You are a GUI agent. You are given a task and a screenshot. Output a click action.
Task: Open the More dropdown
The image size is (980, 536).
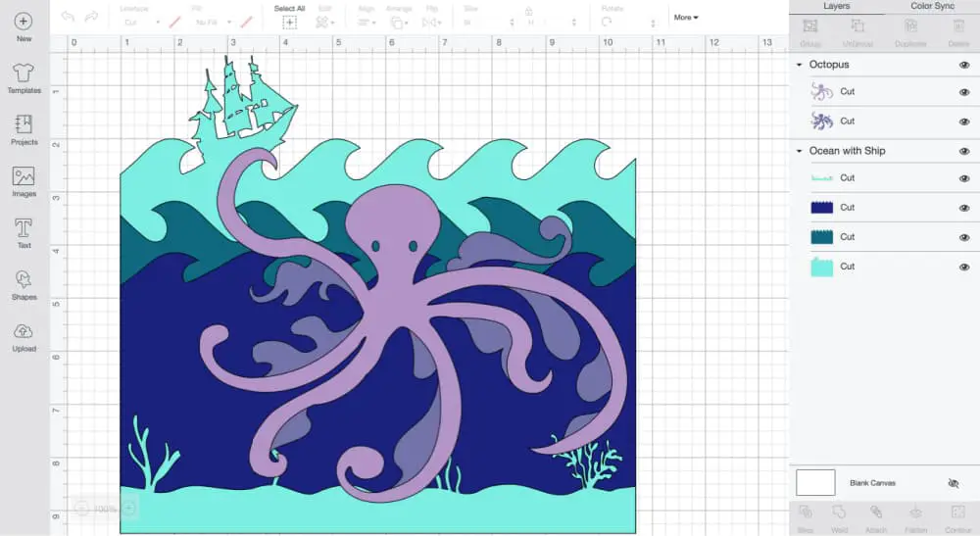coord(686,18)
